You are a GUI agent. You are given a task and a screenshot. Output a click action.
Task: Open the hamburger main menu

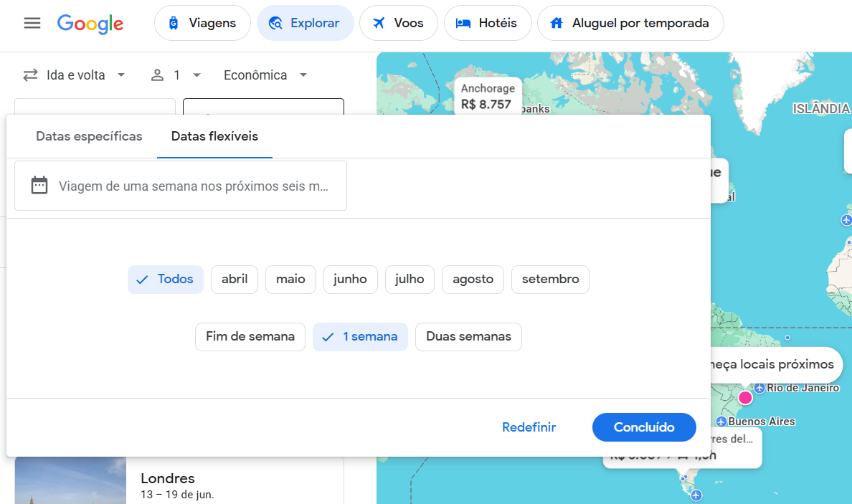coord(32,23)
